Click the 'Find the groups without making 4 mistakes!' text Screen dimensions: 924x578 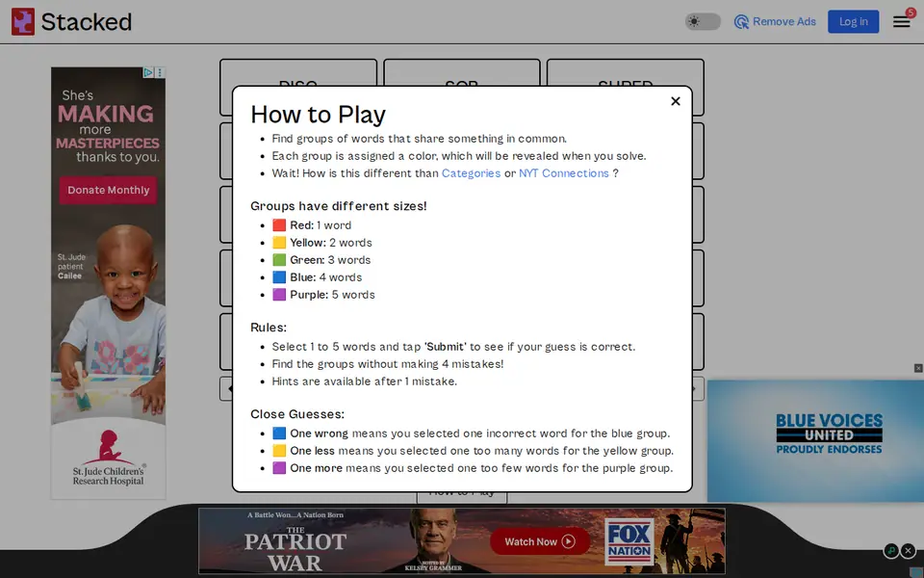[388, 364]
